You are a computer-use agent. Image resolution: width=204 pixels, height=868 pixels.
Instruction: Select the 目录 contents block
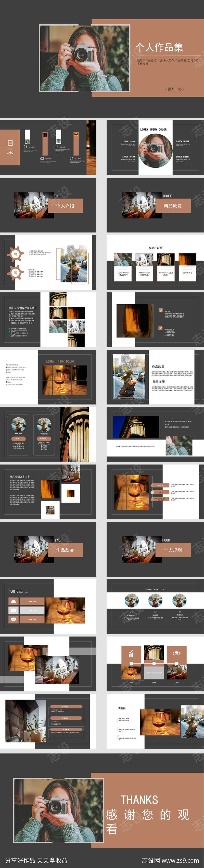10,148
